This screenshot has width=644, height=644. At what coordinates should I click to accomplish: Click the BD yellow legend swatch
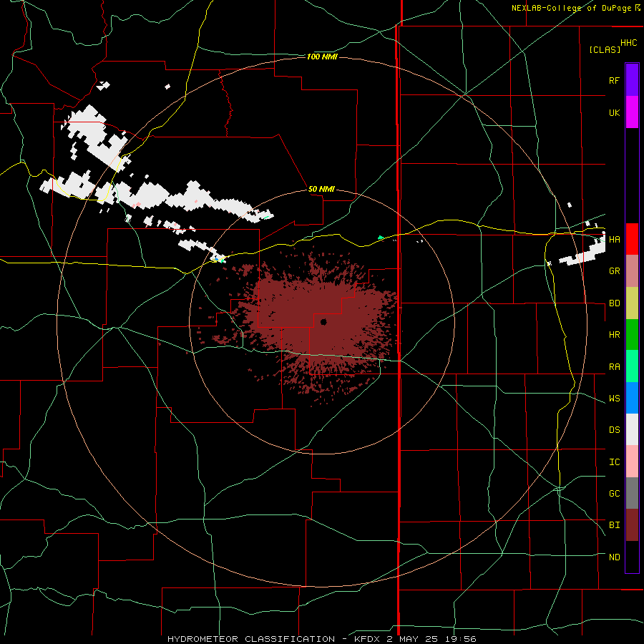[x=632, y=303]
